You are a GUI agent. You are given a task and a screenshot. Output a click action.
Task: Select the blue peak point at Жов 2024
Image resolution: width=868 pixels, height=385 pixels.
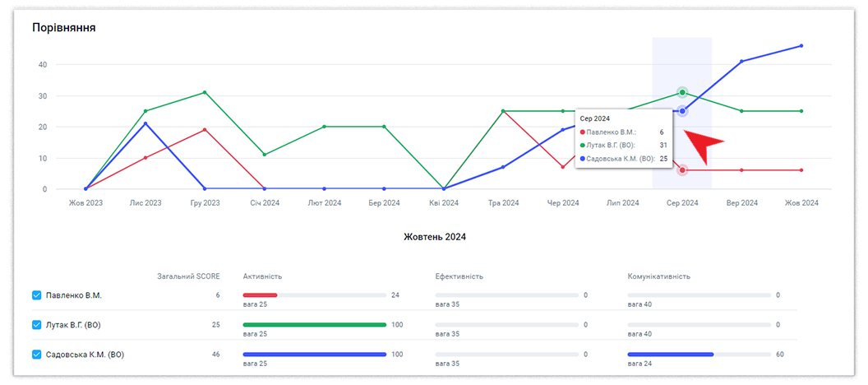pos(801,46)
